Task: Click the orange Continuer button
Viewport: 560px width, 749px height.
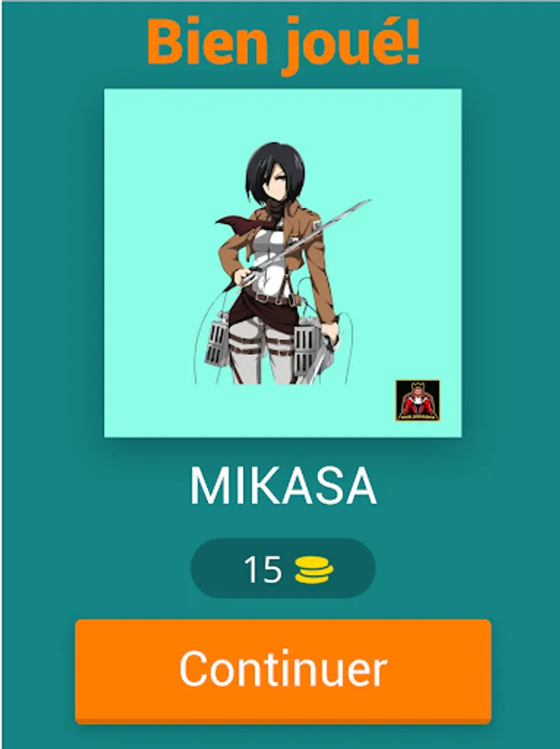Action: (x=283, y=670)
